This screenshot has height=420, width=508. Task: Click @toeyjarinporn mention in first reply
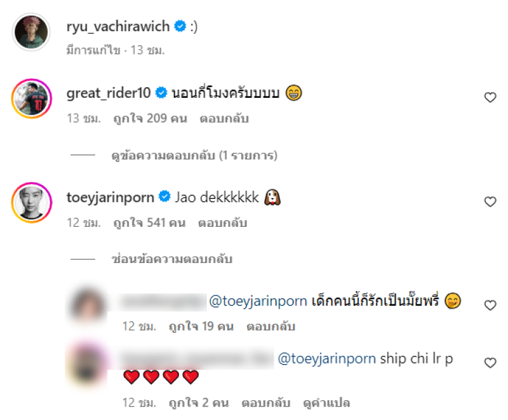[x=258, y=301]
